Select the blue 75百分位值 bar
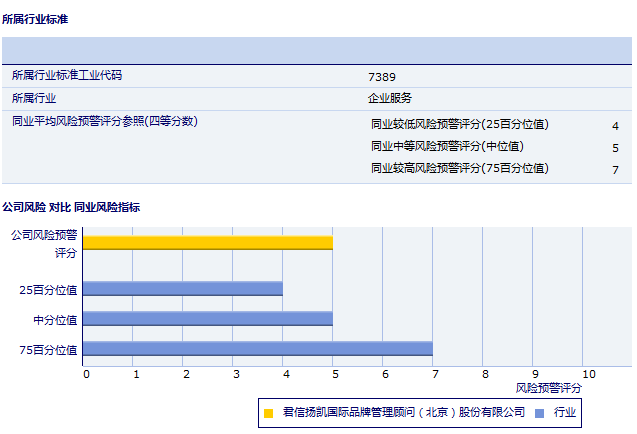This screenshot has height=434, width=637. pos(257,349)
